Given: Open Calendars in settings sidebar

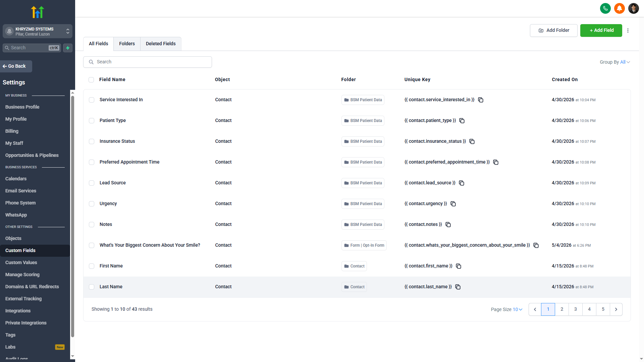Looking at the screenshot, I should tap(16, 179).
